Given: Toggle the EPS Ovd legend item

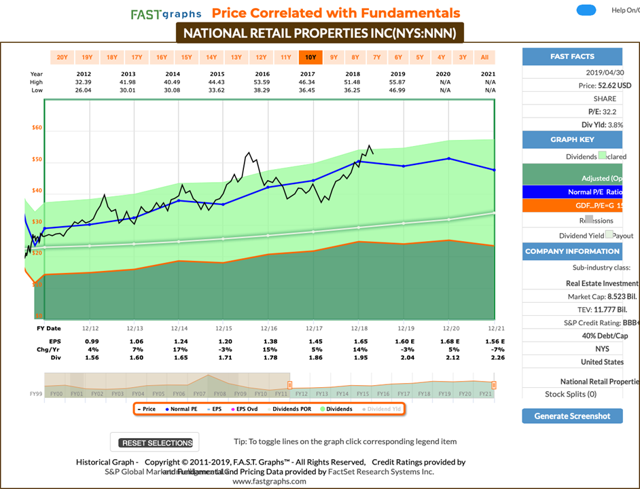Looking at the screenshot, I should (244, 409).
